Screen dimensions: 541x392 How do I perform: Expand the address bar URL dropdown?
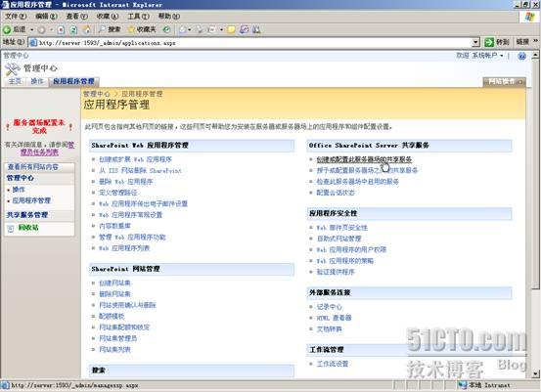coord(475,43)
